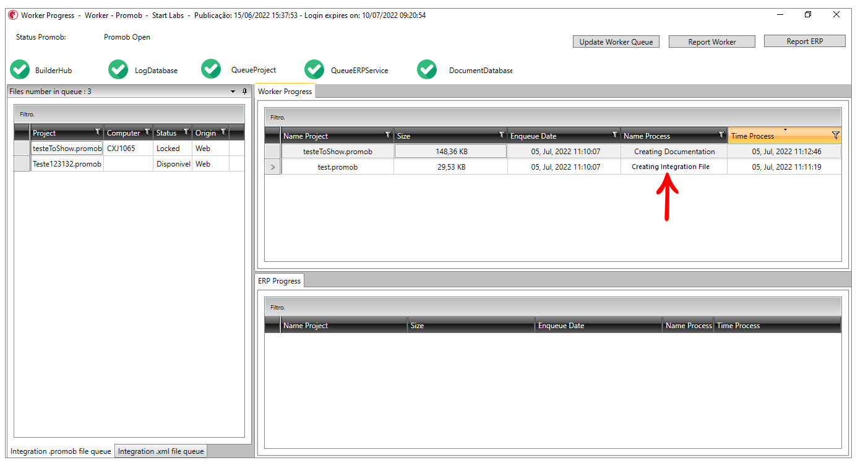Click the Worker Progress app logo icon

13,15
